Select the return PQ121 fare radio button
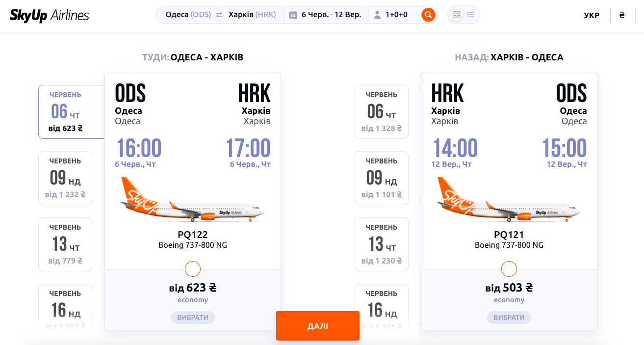 click(x=509, y=269)
